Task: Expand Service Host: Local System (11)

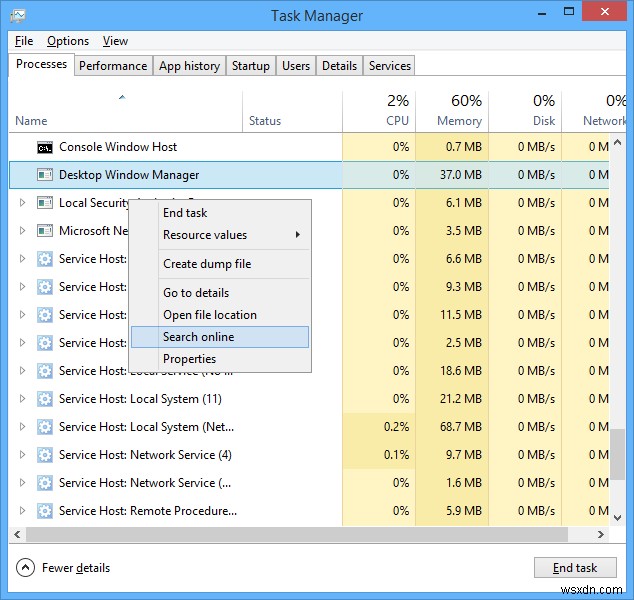Action: click(x=23, y=399)
